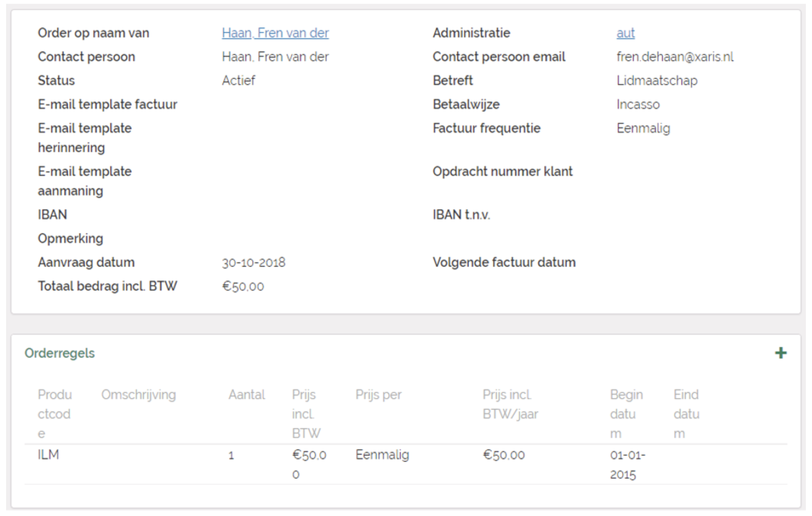The image size is (812, 516).
Task: Click the aanvraag datum 30-10-2018
Action: pyautogui.click(x=253, y=263)
